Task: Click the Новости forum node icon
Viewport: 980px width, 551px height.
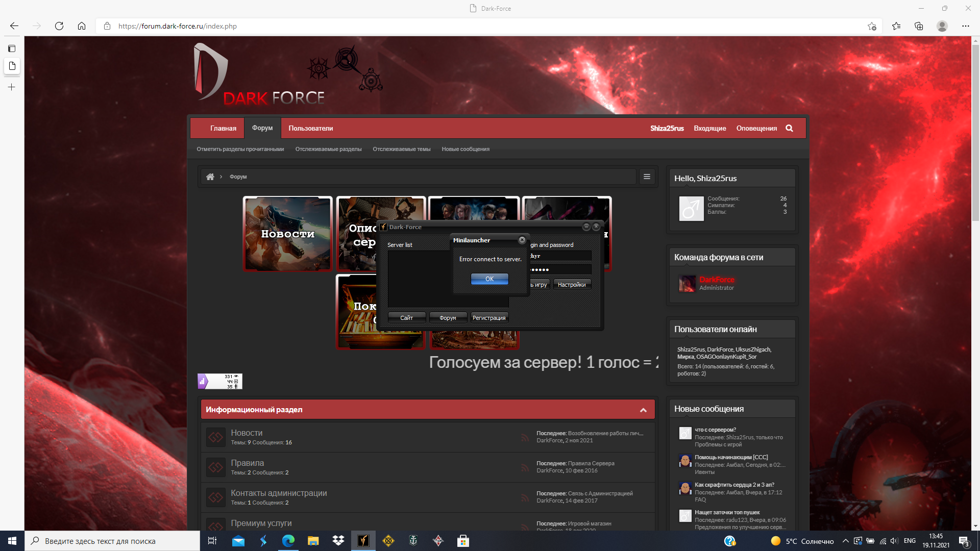Action: point(215,437)
